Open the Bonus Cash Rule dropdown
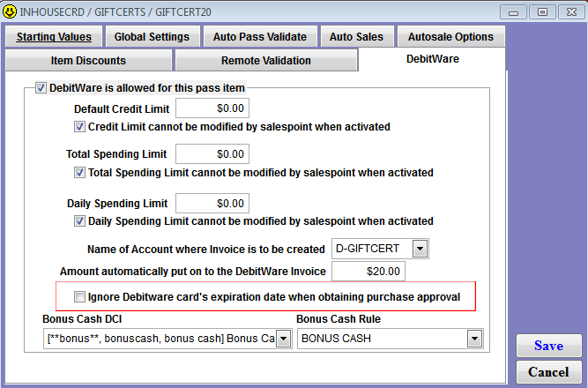 (475, 339)
